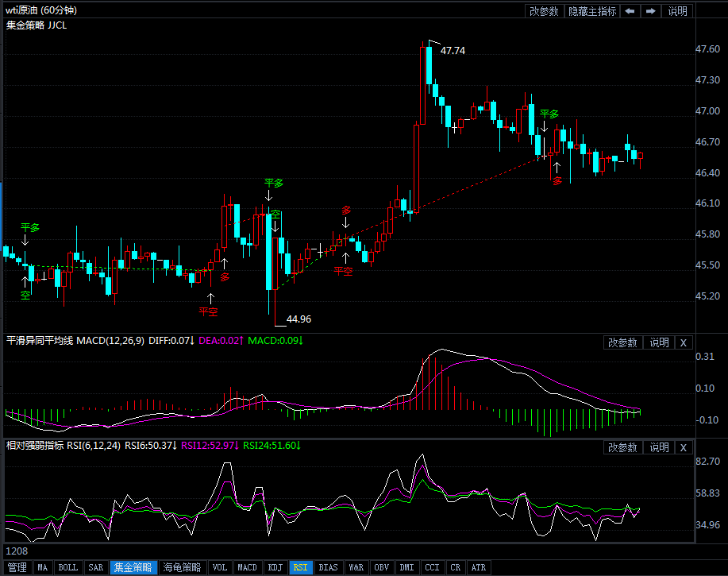Toggle 隐藏主指标 to hide main indicator
Viewport: 728px width, 576px height.
point(591,11)
